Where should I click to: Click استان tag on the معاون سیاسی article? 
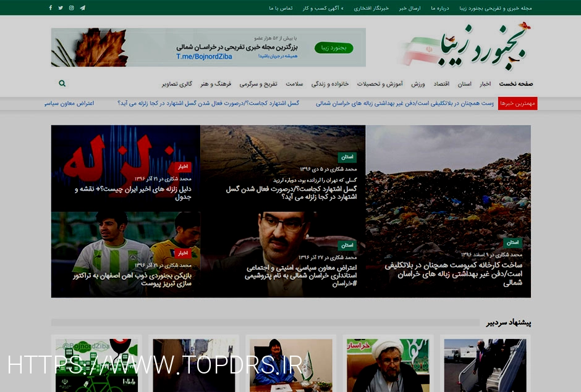tap(347, 245)
